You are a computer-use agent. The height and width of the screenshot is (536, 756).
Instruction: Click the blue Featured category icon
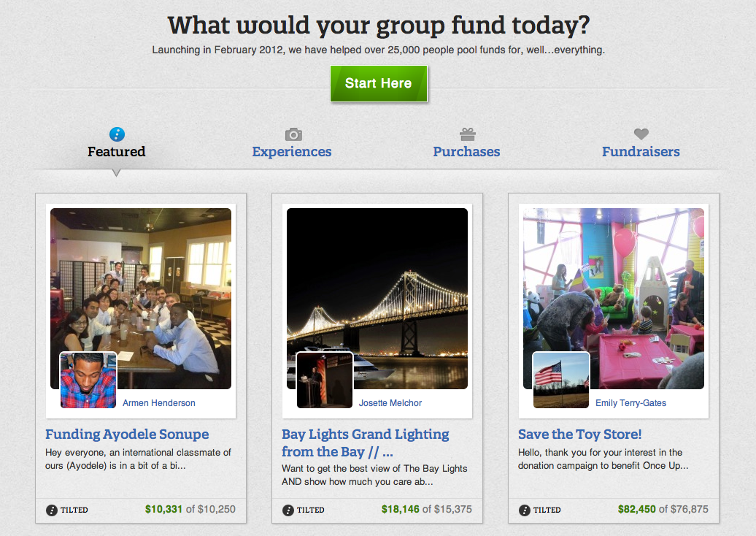pyautogui.click(x=117, y=134)
